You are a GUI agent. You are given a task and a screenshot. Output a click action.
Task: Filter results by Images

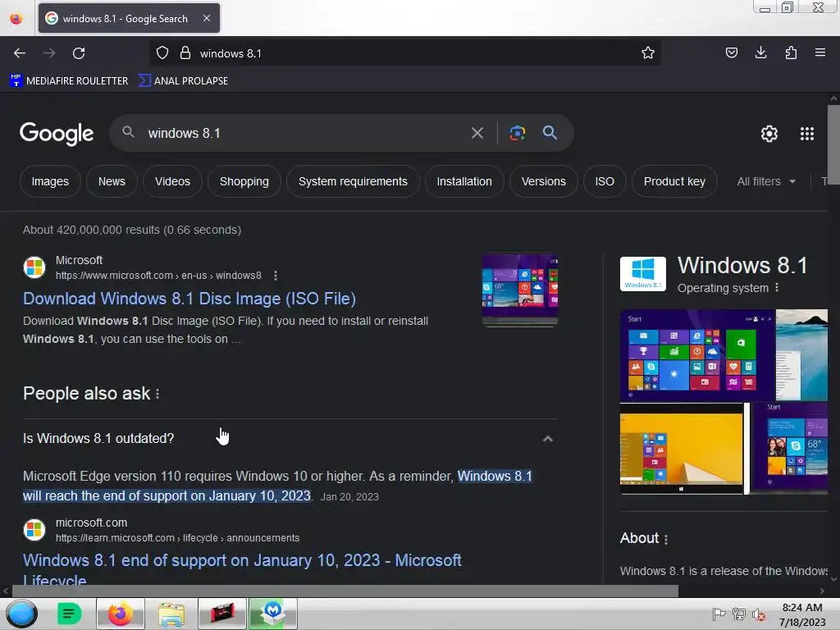pyautogui.click(x=50, y=181)
